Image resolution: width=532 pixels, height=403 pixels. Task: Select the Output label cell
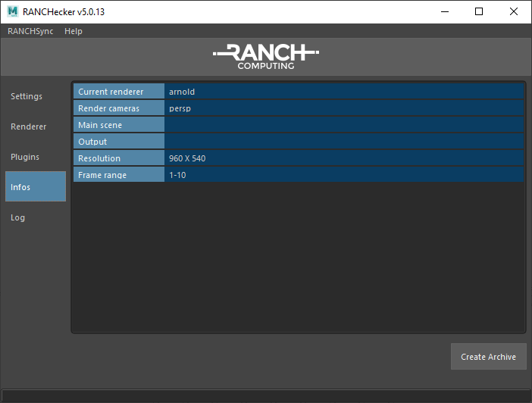click(x=119, y=142)
